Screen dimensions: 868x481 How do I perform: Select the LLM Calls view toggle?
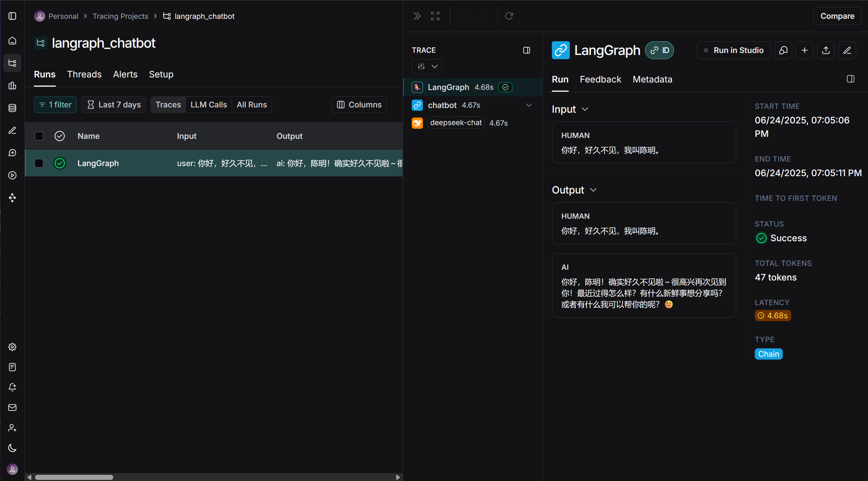coord(209,105)
